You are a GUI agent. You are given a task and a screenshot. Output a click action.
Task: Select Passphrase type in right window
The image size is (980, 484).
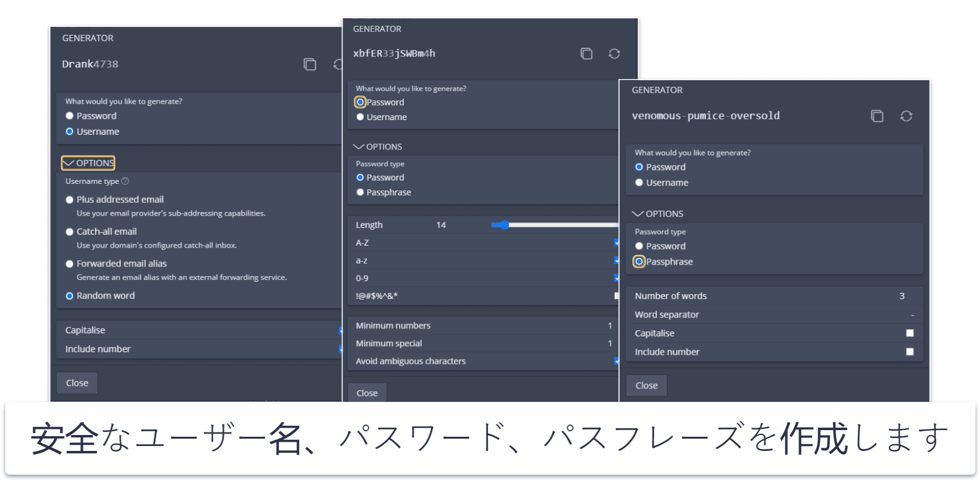(639, 262)
